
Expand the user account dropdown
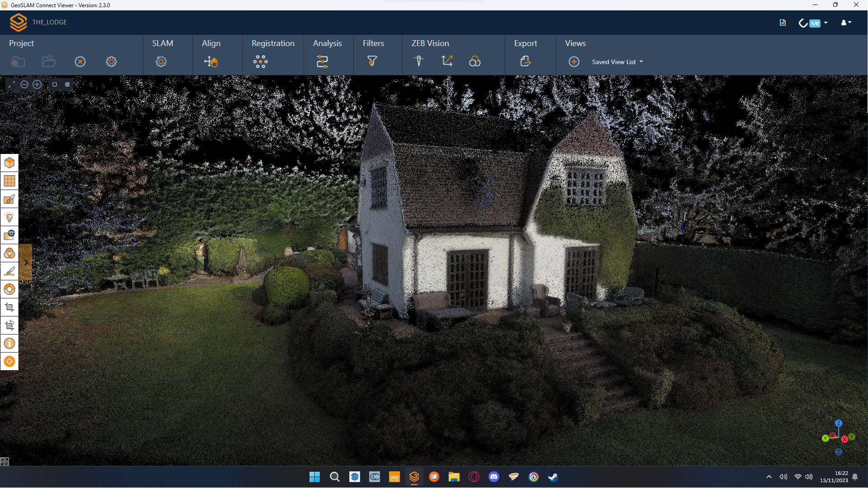pyautogui.click(x=846, y=23)
